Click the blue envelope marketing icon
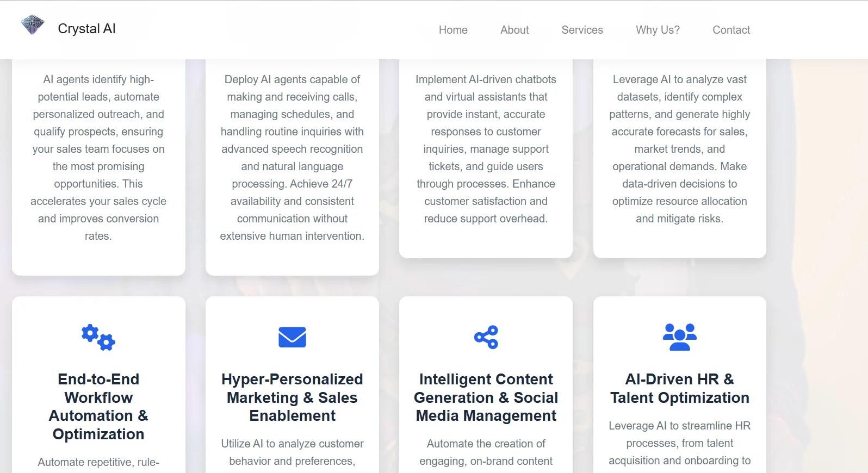Screen dimensions: 868x473 point(292,337)
